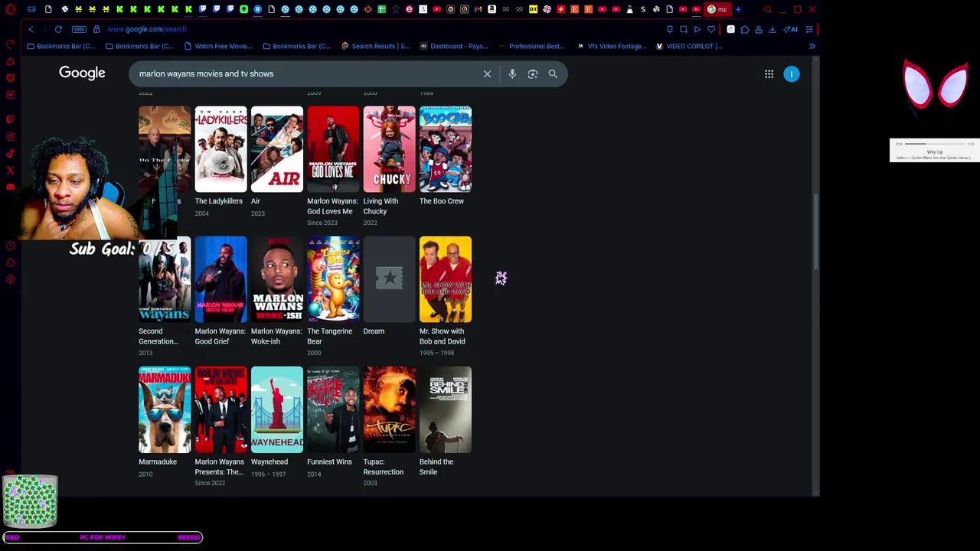Open Easy Setup menu icon

tap(809, 29)
